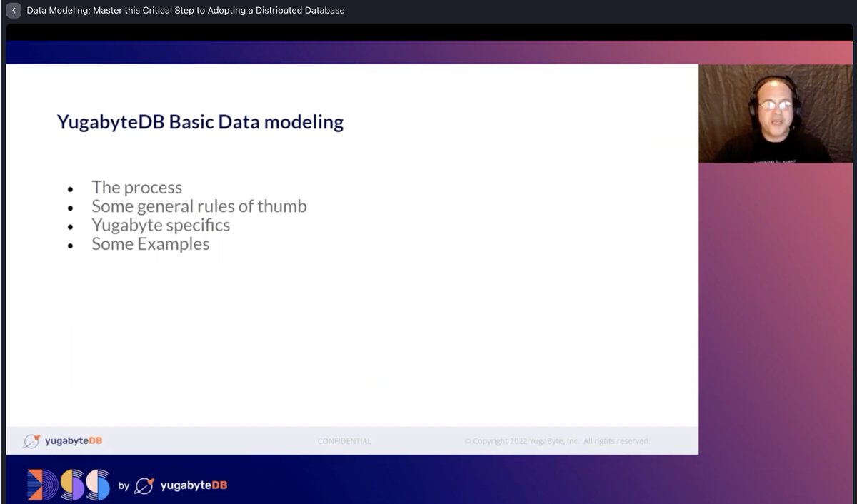Viewport: 857px width, 504px height.
Task: Click the 'CONFIDENTIAL' footer text
Action: (344, 441)
